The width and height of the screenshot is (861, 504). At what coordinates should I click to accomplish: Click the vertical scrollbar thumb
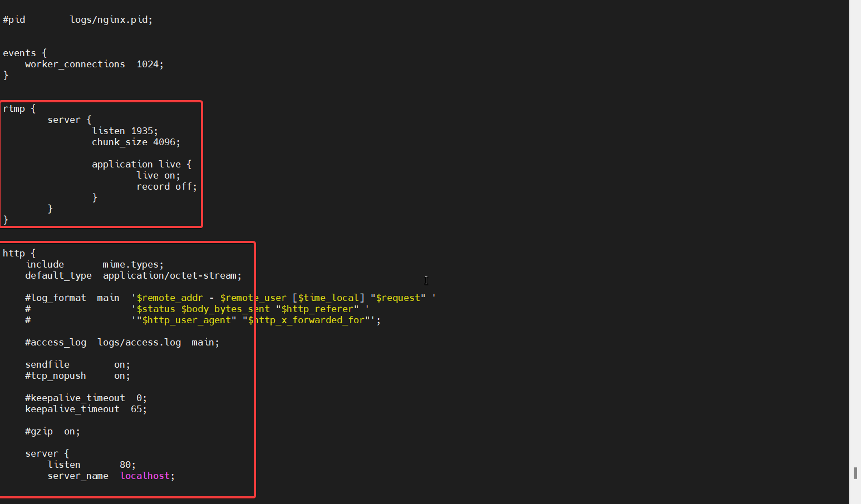[x=855, y=473]
